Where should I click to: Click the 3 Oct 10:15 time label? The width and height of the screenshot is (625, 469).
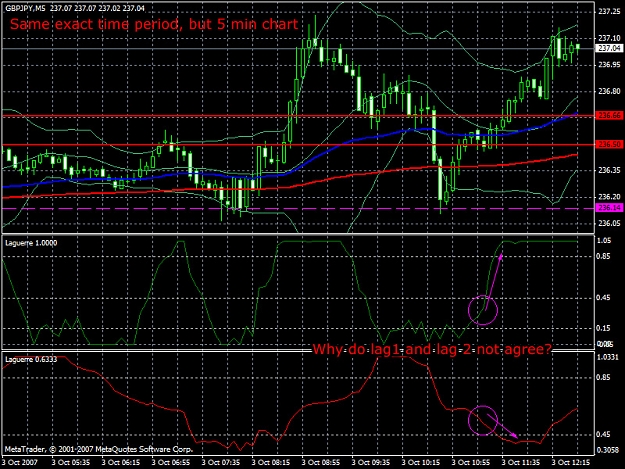point(421,463)
